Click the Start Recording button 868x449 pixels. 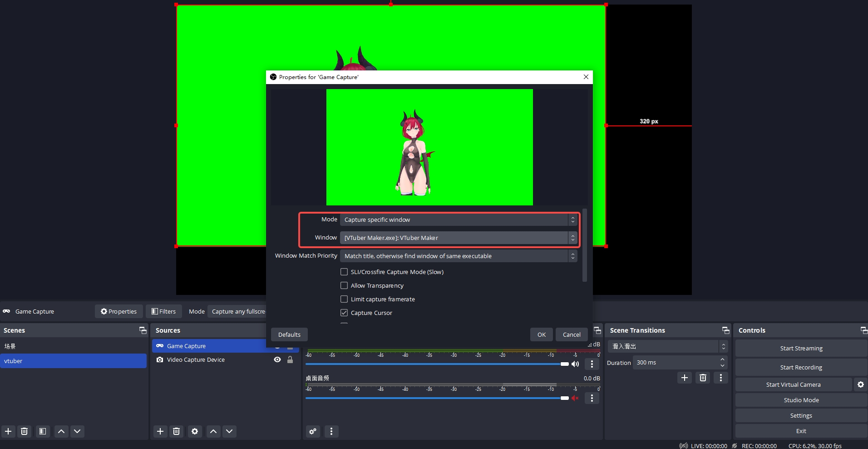[x=801, y=367]
